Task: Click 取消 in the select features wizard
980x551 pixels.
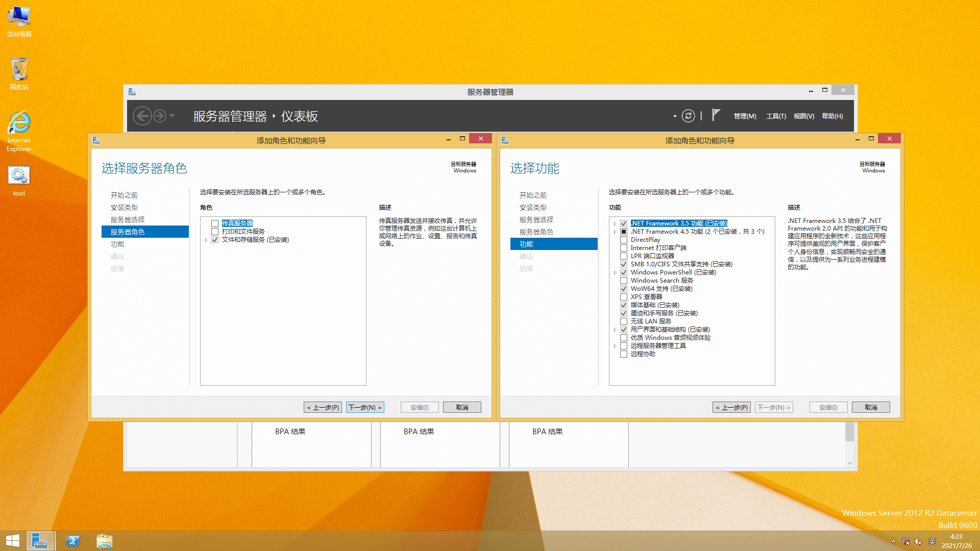Action: [x=871, y=407]
